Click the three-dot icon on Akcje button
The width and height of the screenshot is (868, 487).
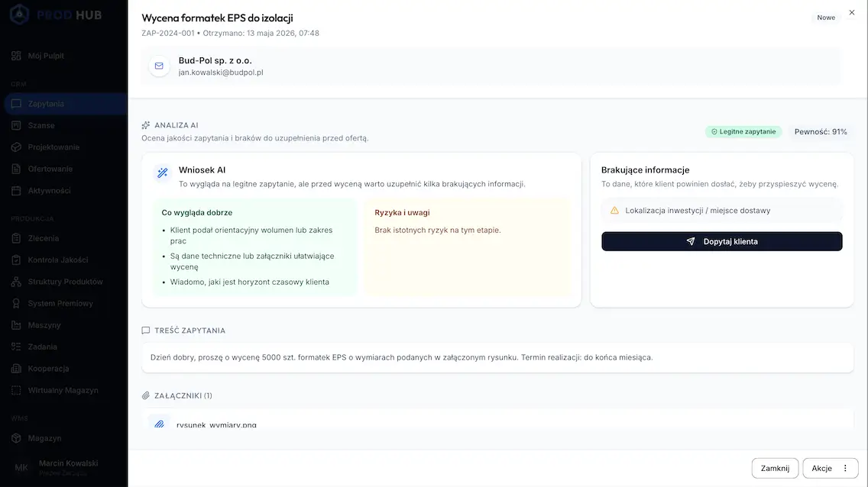pos(845,468)
